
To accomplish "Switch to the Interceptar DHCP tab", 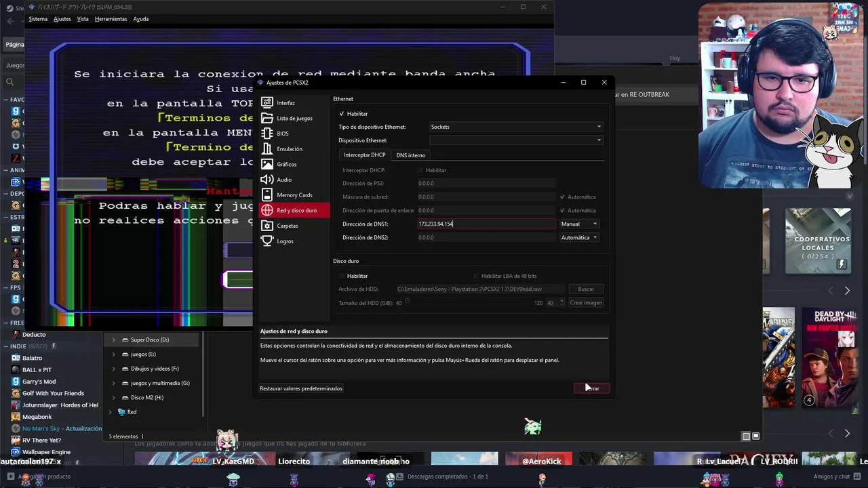I will coord(364,155).
